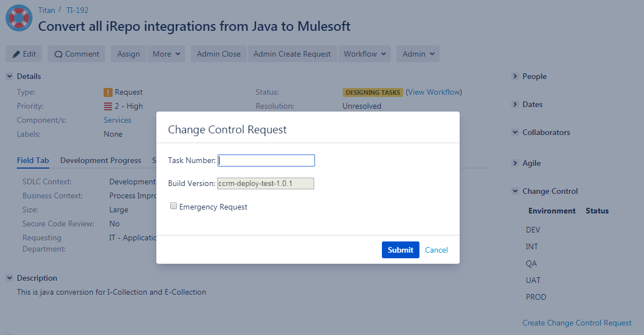Switch to the Field Tab
The image size is (644, 335).
[33, 160]
